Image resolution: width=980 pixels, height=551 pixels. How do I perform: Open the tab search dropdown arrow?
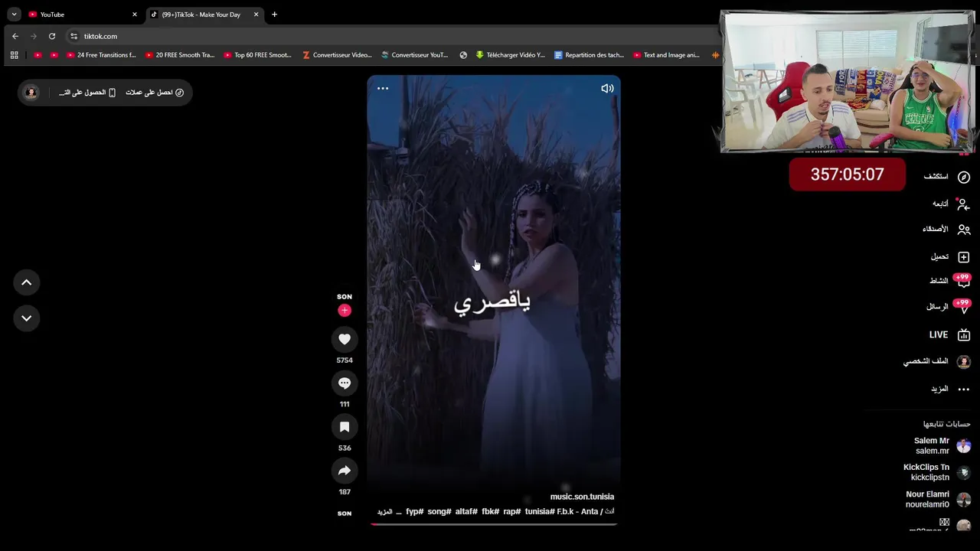pos(14,15)
